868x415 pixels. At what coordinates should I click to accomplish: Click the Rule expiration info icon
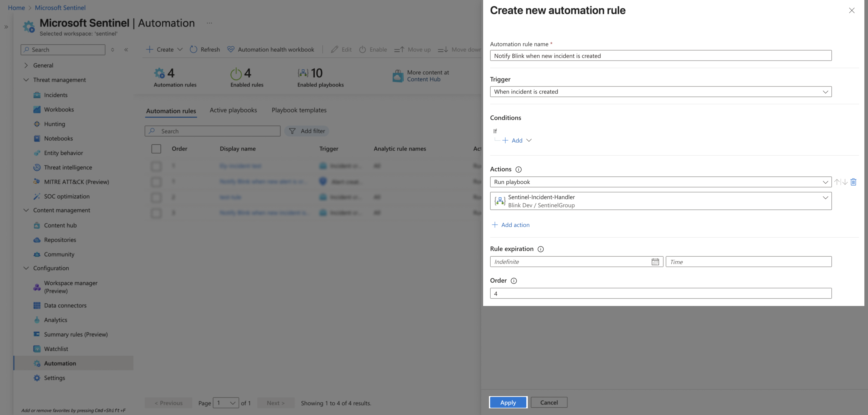tap(541, 249)
